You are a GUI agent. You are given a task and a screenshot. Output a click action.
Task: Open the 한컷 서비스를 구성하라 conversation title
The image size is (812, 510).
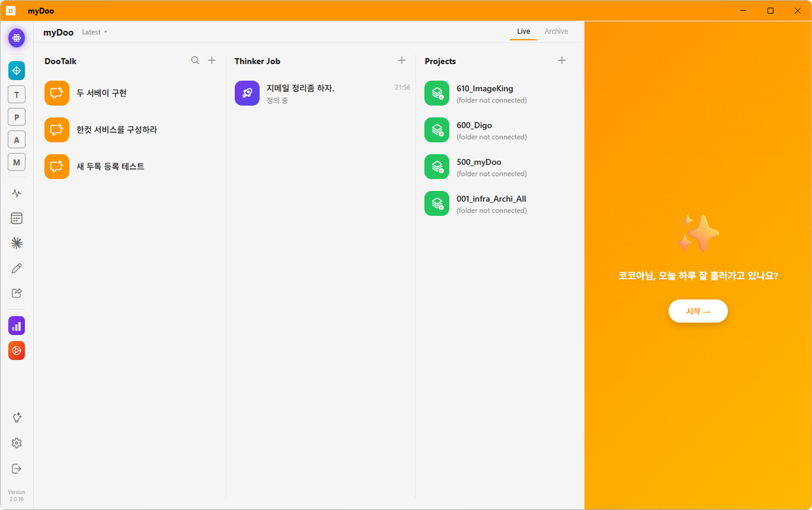click(117, 130)
